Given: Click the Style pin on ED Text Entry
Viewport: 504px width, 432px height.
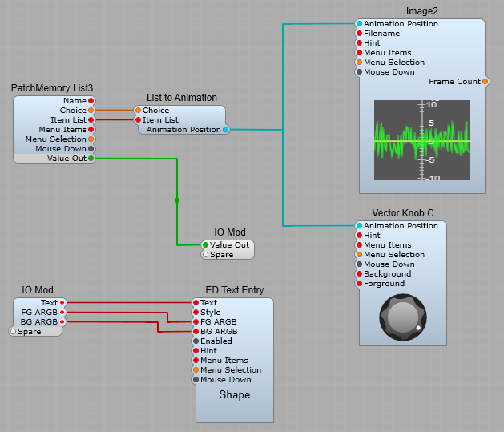Looking at the screenshot, I should (x=193, y=313).
